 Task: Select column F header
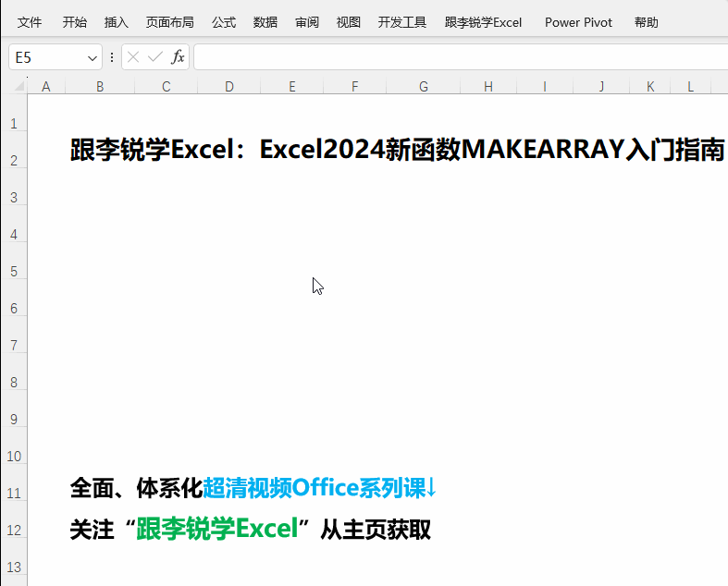click(354, 86)
